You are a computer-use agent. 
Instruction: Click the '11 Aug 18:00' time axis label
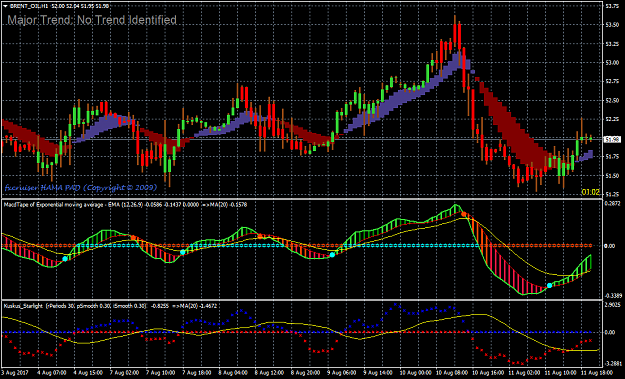596,373
